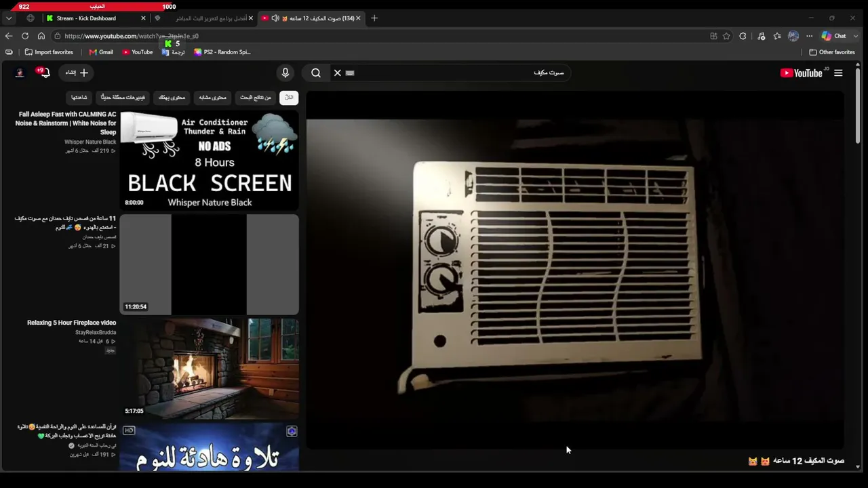The image size is (868, 488).
Task: Open Relaxing 5 Hour Fireplace video title
Action: [x=71, y=323]
